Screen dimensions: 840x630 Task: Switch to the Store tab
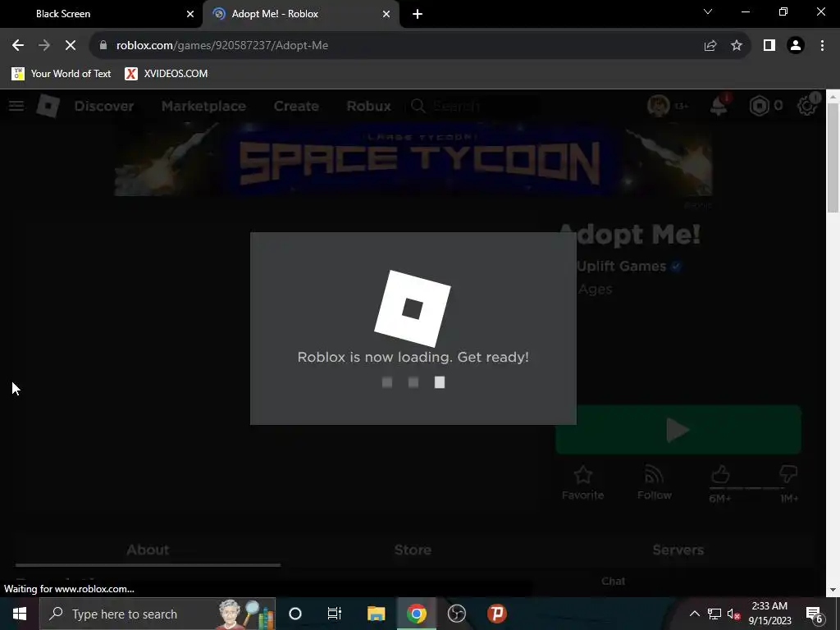pyautogui.click(x=413, y=550)
